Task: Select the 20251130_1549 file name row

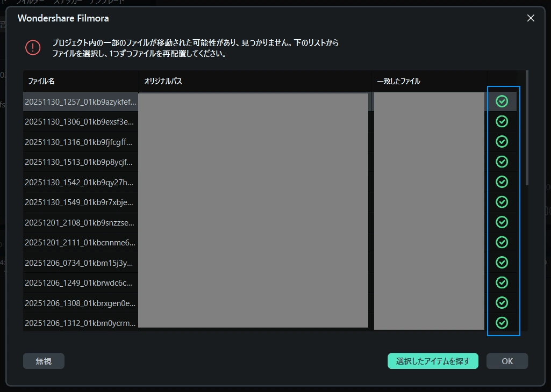Action: 80,202
